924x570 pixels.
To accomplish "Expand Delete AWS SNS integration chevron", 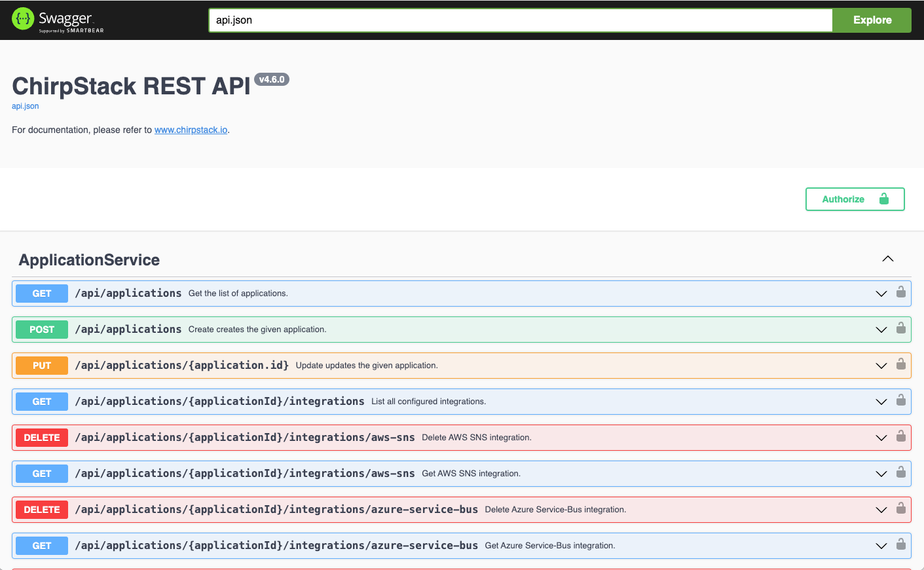I will tap(881, 438).
